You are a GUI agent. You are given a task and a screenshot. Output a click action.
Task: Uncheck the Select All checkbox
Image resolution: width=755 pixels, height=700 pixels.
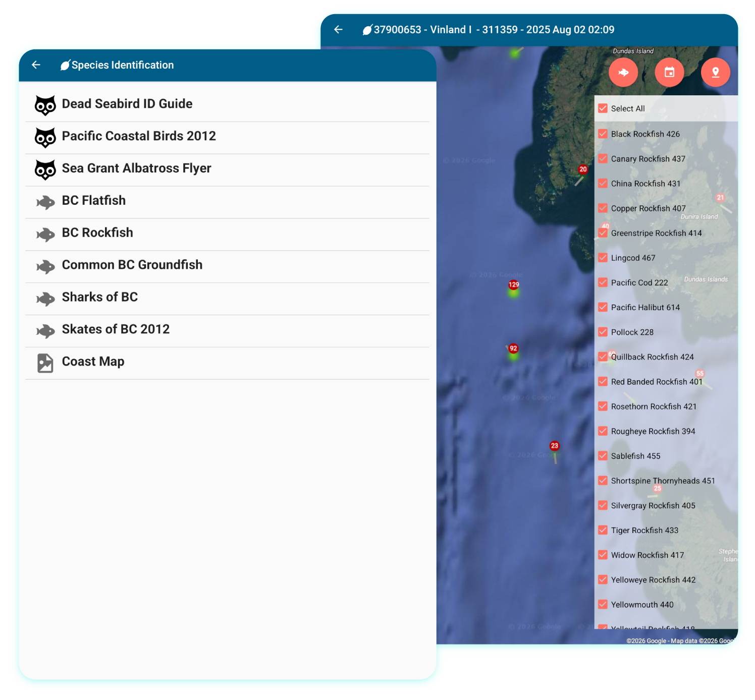coord(603,108)
